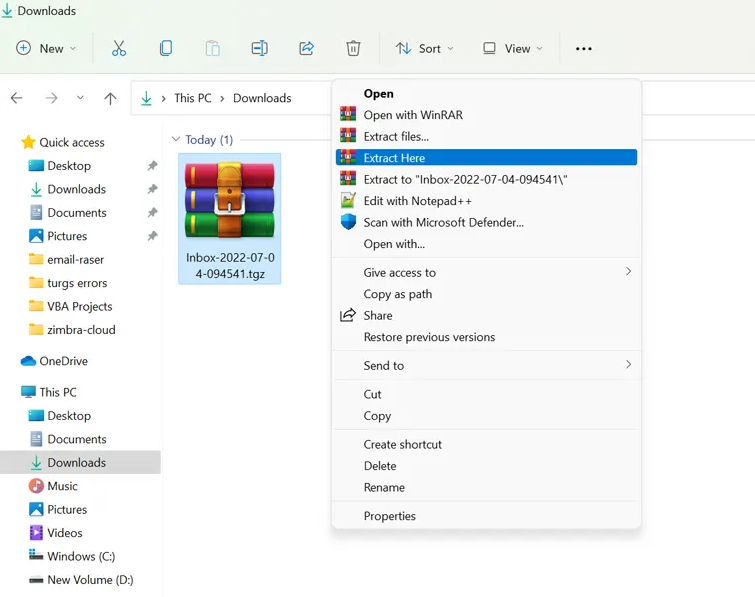
Task: Open Desktop under This PC
Action: point(60,415)
